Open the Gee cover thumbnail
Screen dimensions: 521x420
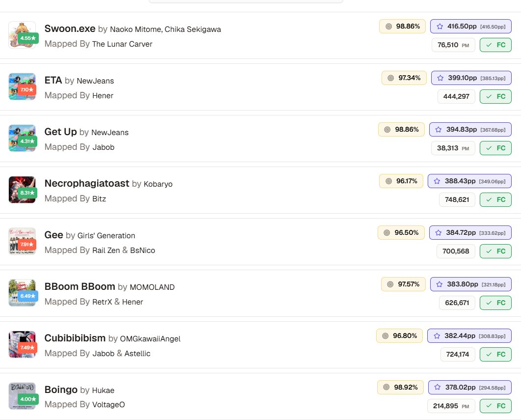point(22,241)
